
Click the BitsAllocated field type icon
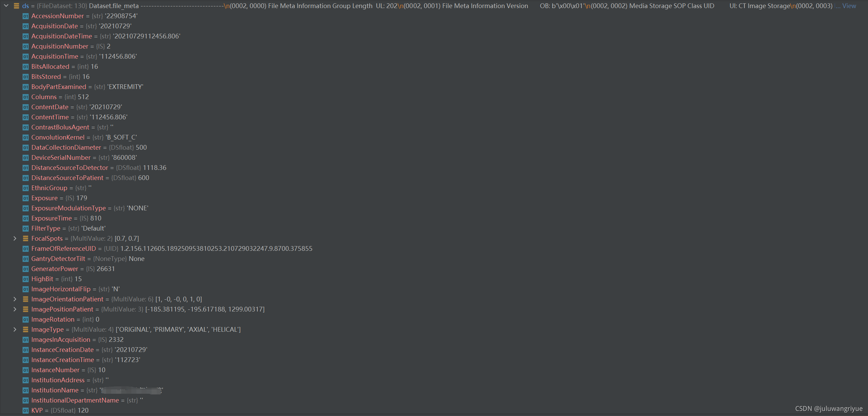pyautogui.click(x=25, y=66)
